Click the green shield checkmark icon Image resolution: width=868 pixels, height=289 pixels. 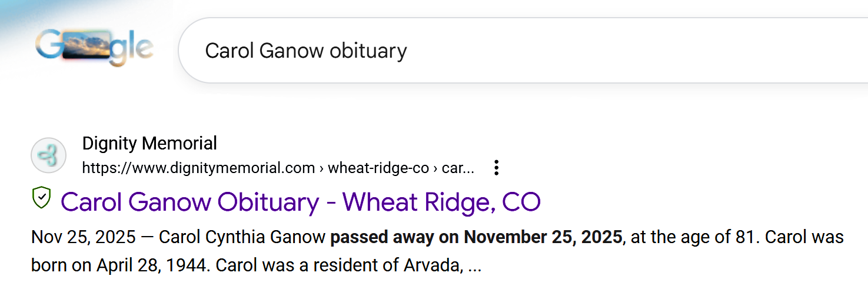41,198
